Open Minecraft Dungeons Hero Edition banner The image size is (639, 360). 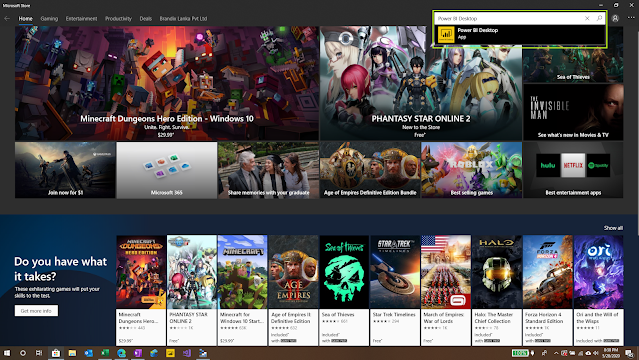coord(167,84)
